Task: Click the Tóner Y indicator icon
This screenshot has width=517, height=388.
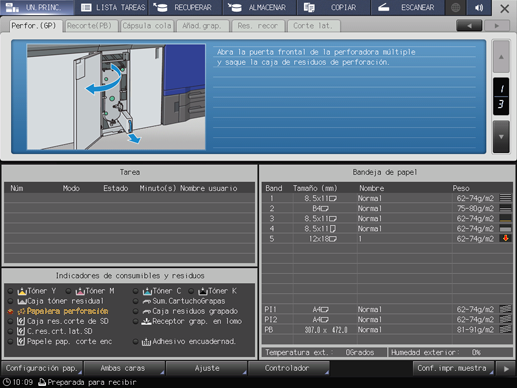Action: (22, 291)
